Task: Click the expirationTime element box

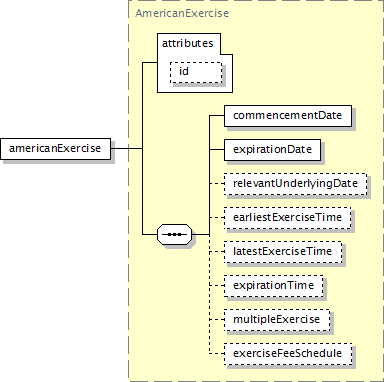Action: coord(273,286)
